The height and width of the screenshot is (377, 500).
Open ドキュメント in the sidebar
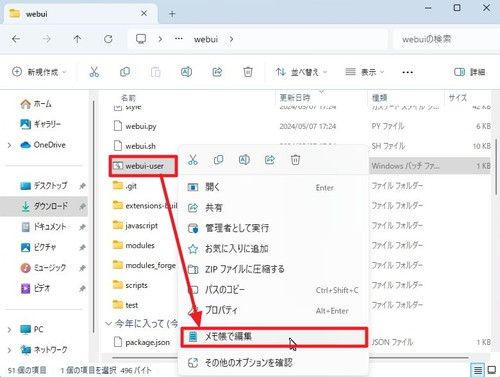(x=44, y=227)
